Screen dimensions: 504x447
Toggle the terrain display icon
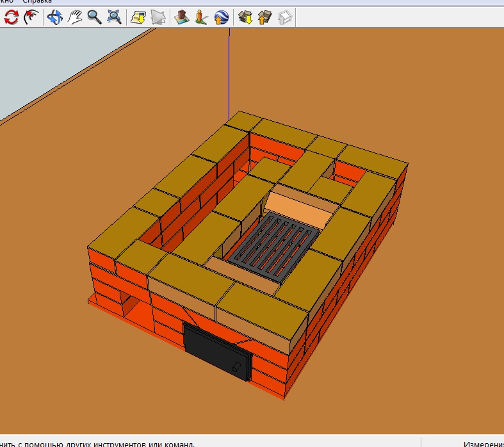158,17
